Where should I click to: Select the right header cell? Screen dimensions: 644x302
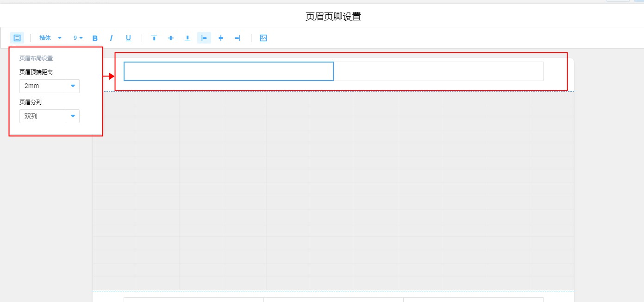coord(438,71)
